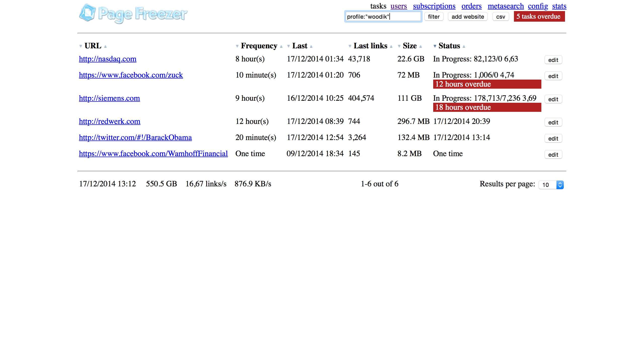Select the 404,574 last links value

tap(361, 98)
